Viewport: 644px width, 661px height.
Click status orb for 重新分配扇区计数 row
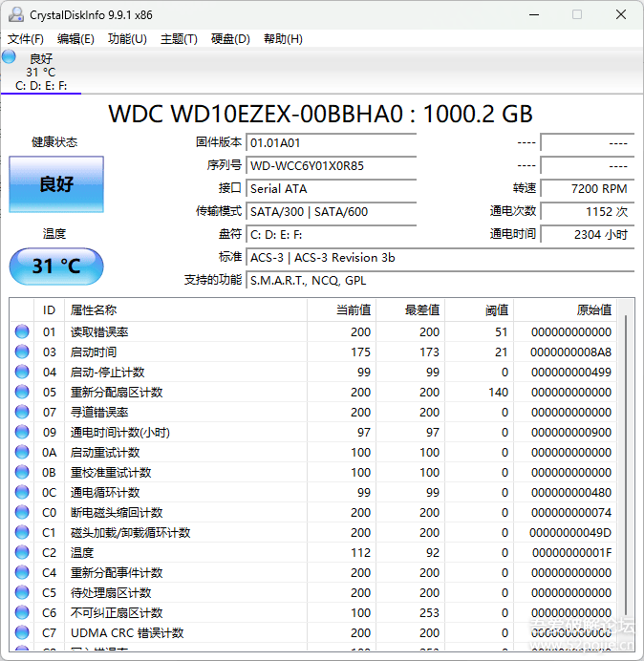pos(22,392)
